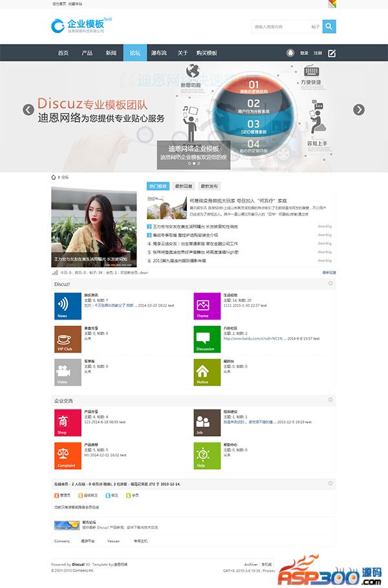Click the 帮助中心 forum title
This screenshot has width=388, height=588.
pos(230,445)
